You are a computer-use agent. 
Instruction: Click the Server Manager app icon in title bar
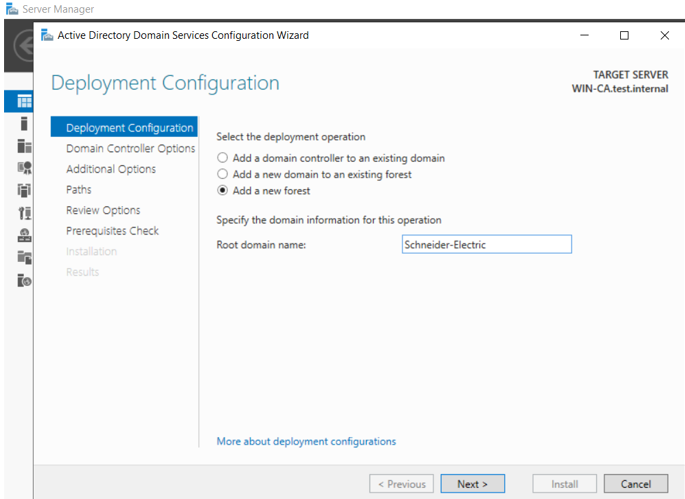click(11, 9)
